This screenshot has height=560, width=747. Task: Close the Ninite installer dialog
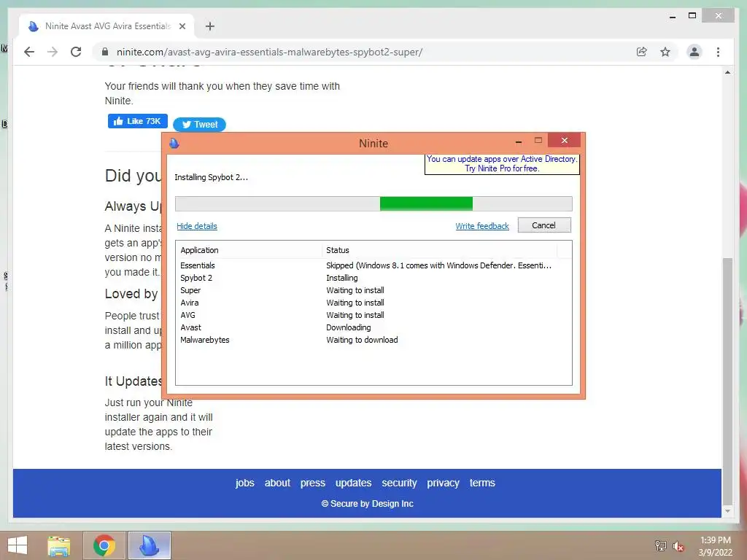pyautogui.click(x=564, y=141)
